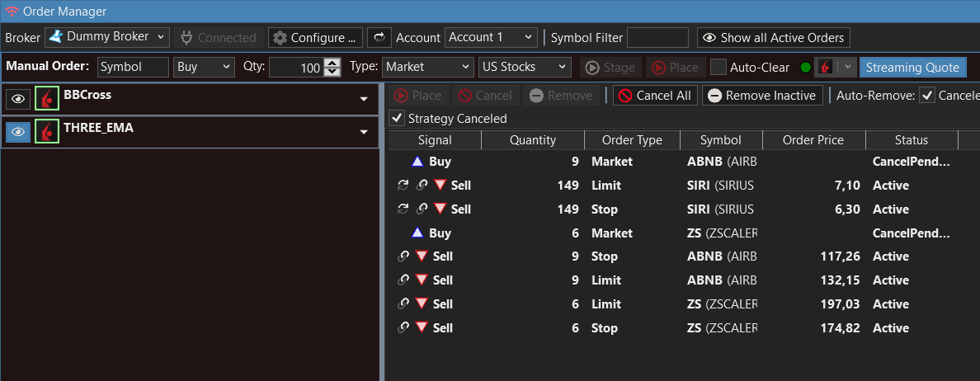This screenshot has height=381, width=980.
Task: Uncheck the Strategy Canceled checkbox
Action: [x=396, y=117]
